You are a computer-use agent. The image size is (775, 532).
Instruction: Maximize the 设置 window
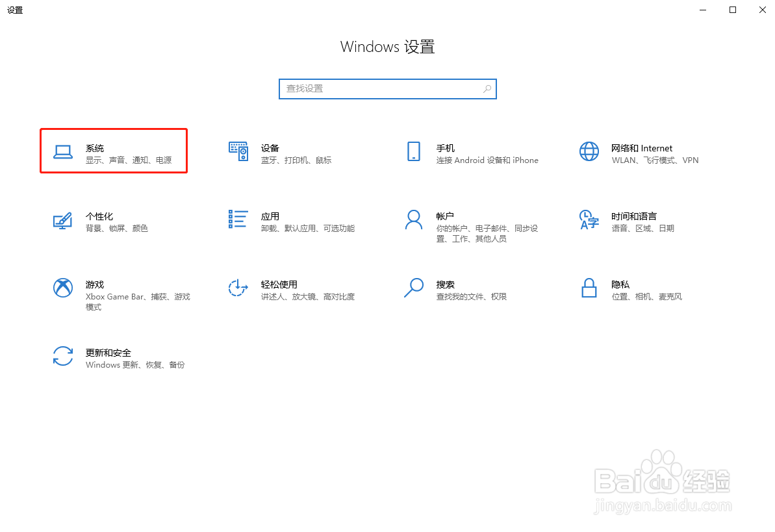[x=733, y=10]
